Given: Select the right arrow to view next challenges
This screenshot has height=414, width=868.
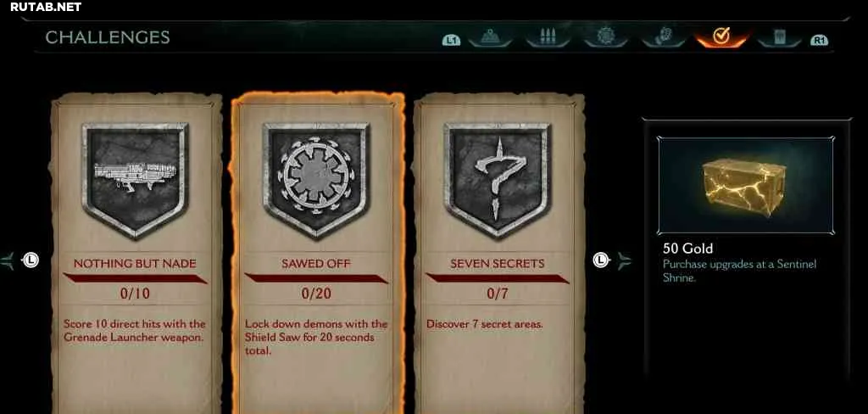Looking at the screenshot, I should click(624, 260).
